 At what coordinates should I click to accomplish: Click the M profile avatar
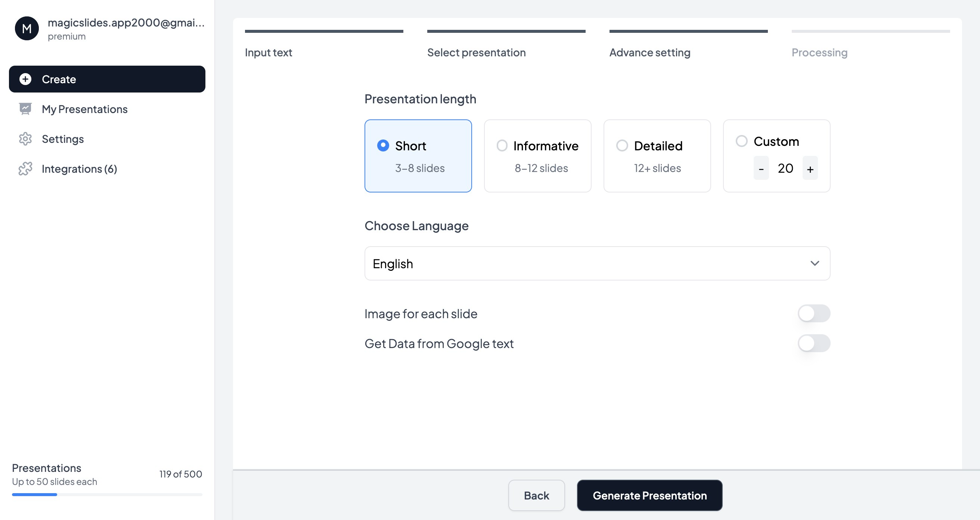[27, 28]
